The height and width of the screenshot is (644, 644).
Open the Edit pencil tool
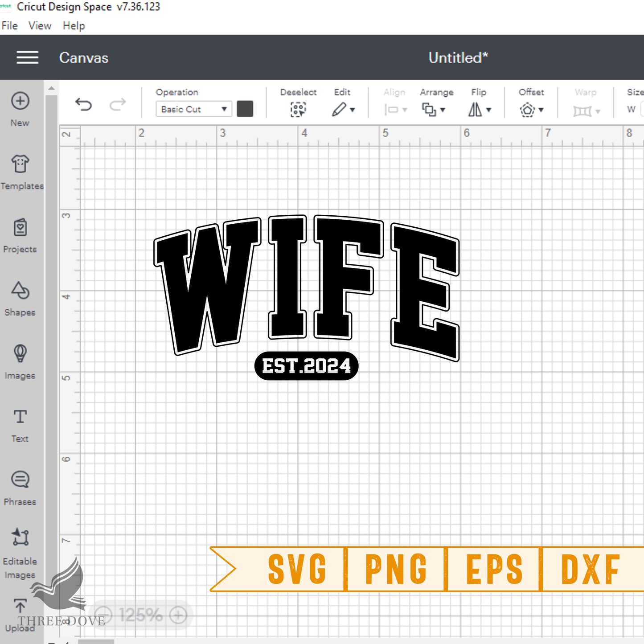point(339,109)
